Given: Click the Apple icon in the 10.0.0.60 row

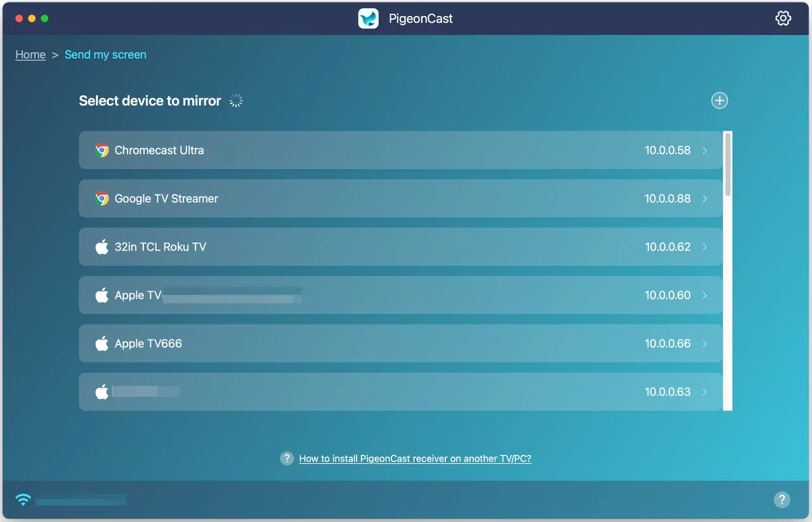Looking at the screenshot, I should point(101,295).
